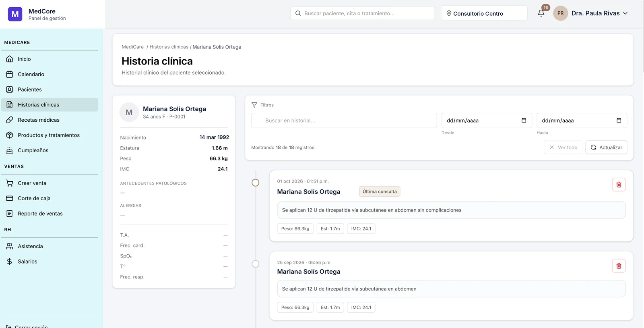Click the Crear venta cart icon
The image size is (644, 328).
pyautogui.click(x=10, y=183)
